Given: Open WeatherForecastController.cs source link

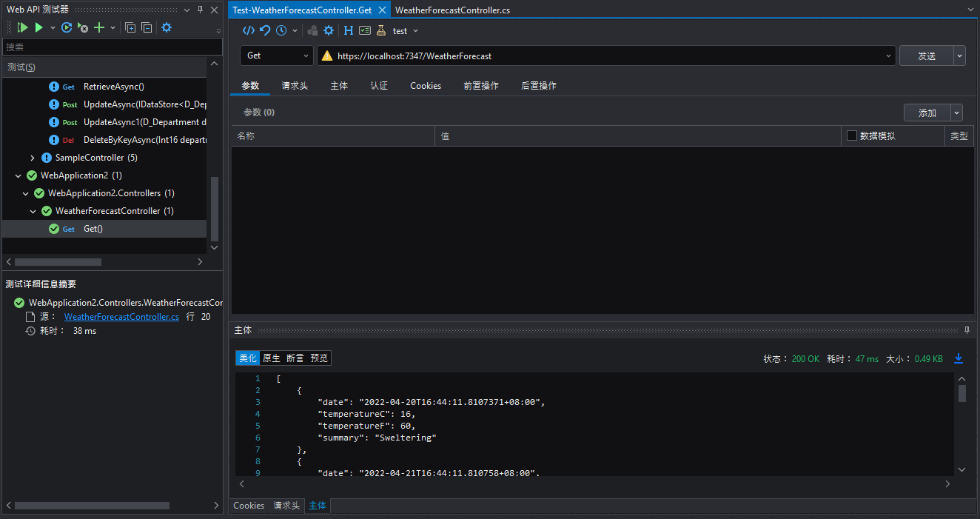Looking at the screenshot, I should pyautogui.click(x=121, y=317).
